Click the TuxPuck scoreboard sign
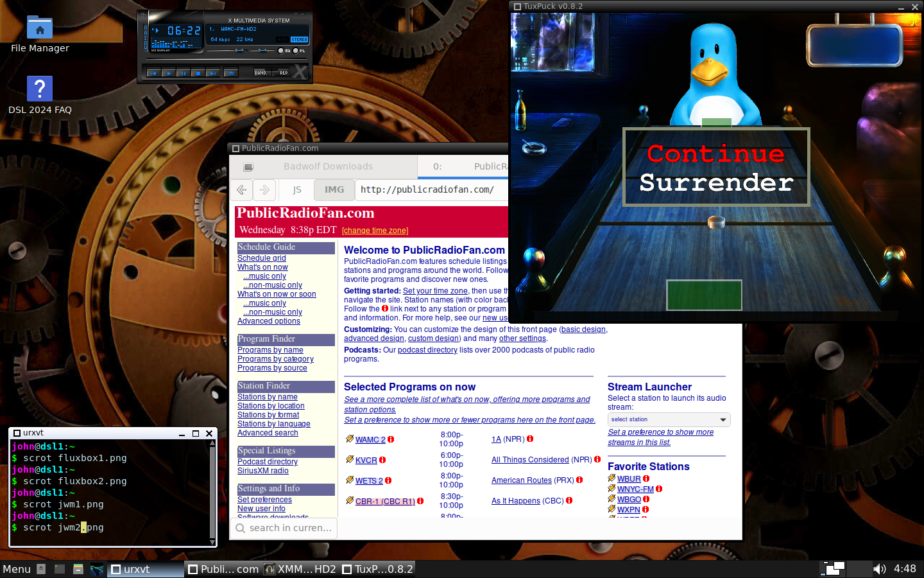Screen dimensions: 924x578 coord(854,45)
